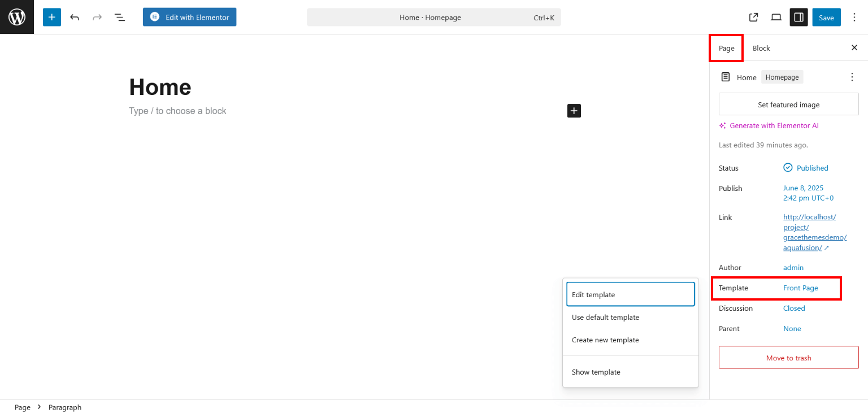Click the inline add block button
This screenshot has height=413, width=868.
tap(574, 111)
